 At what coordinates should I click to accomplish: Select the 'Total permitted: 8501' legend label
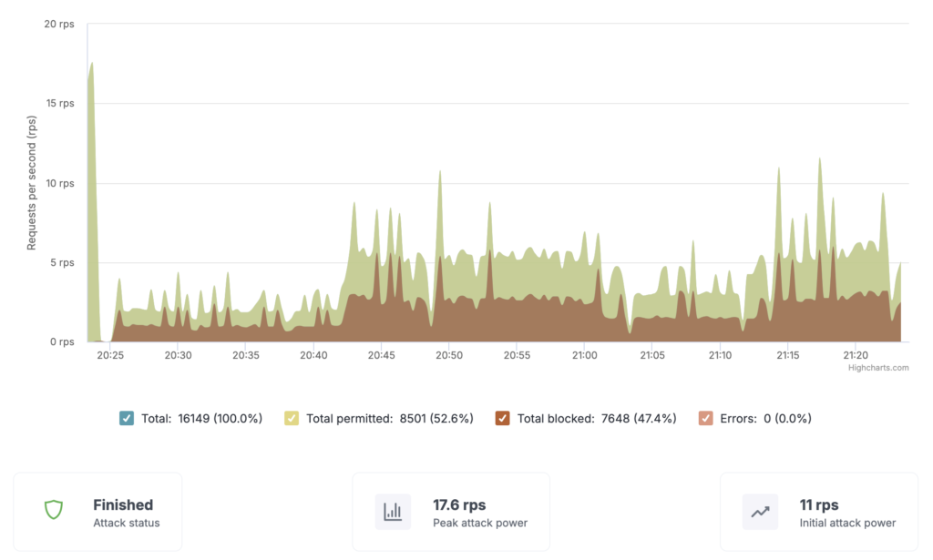[x=390, y=419]
